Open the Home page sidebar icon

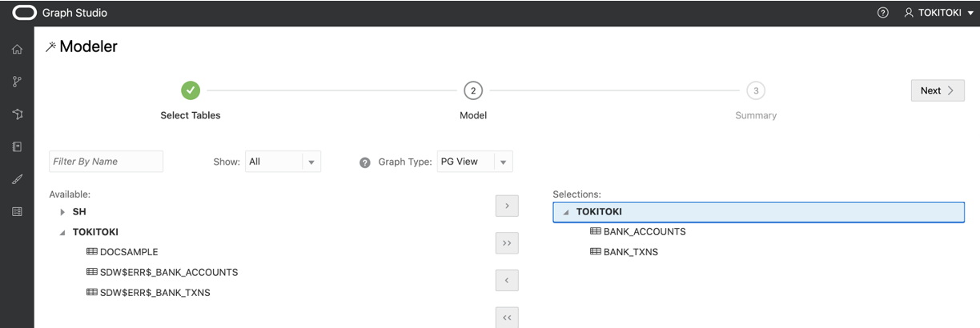click(17, 50)
